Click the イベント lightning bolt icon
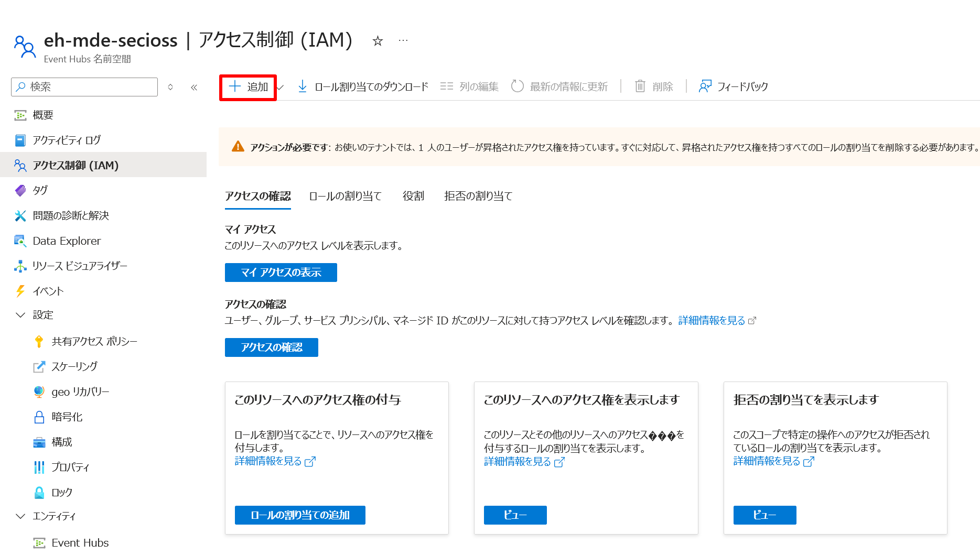The width and height of the screenshot is (980, 555). click(x=20, y=291)
